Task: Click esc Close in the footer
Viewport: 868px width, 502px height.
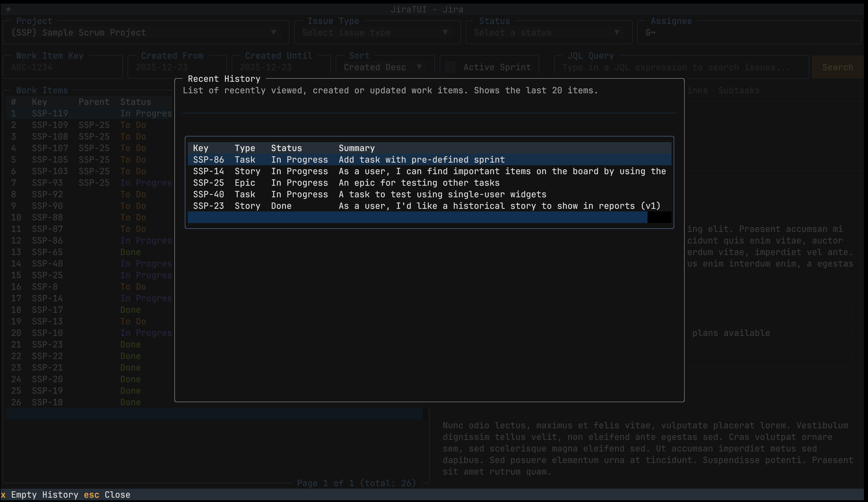Action: coord(107,495)
